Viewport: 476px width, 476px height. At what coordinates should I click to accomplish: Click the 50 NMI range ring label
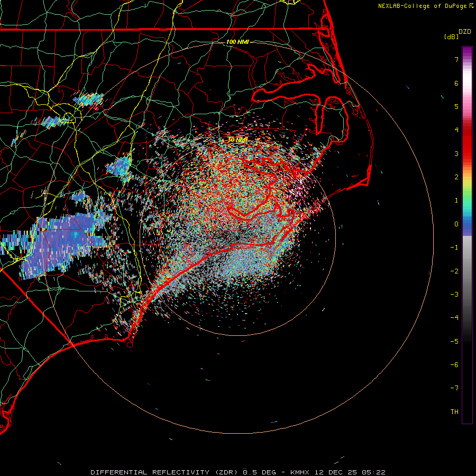237,140
